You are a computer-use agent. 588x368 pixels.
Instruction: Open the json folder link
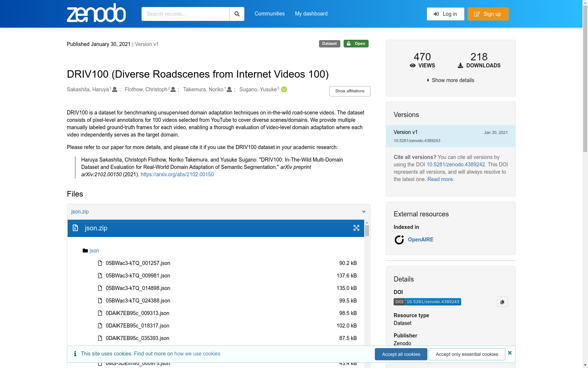click(94, 251)
